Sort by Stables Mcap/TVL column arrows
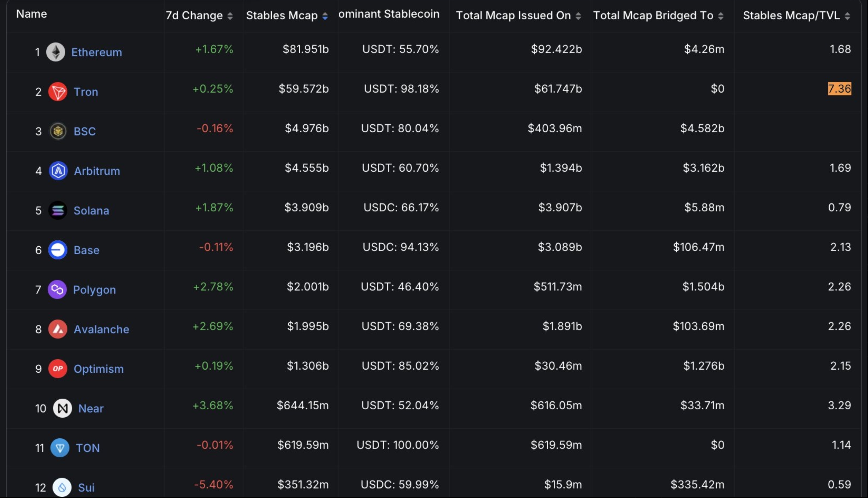The width and height of the screenshot is (868, 498). click(847, 16)
